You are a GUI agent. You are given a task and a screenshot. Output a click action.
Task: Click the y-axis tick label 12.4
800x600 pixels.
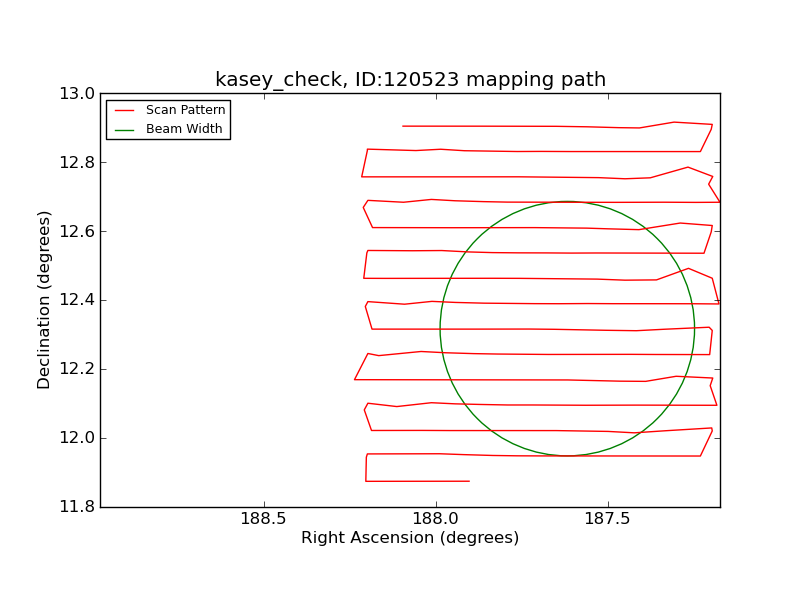click(x=77, y=300)
